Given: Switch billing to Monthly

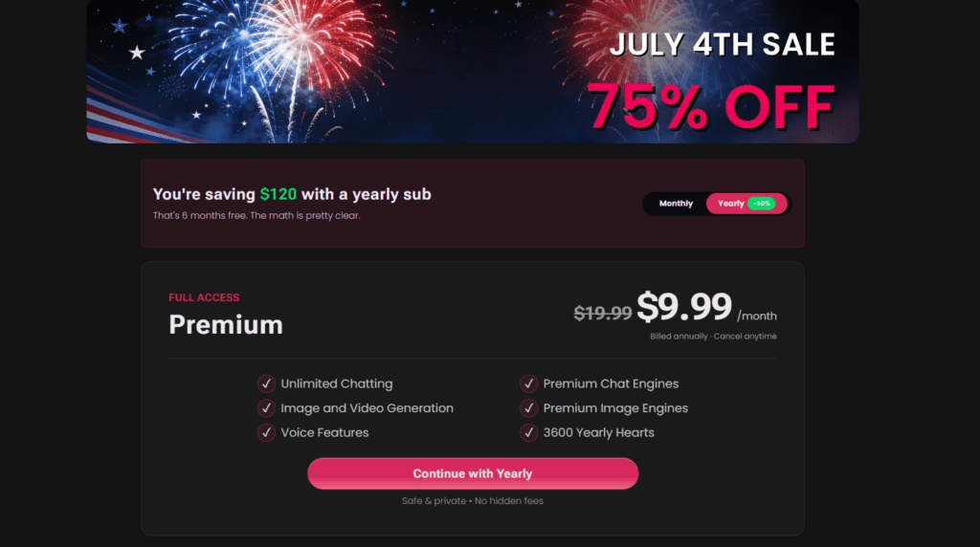Looking at the screenshot, I should point(676,204).
